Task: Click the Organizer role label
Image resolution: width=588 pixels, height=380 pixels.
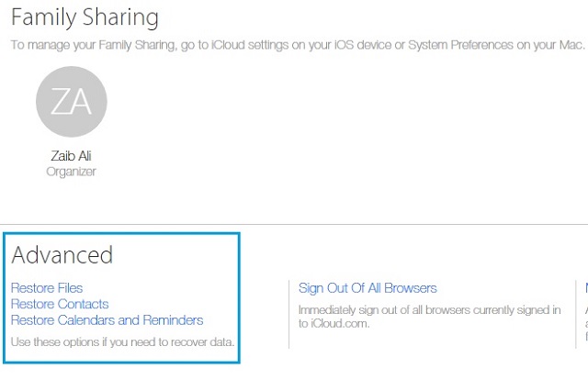Action: coord(71,172)
